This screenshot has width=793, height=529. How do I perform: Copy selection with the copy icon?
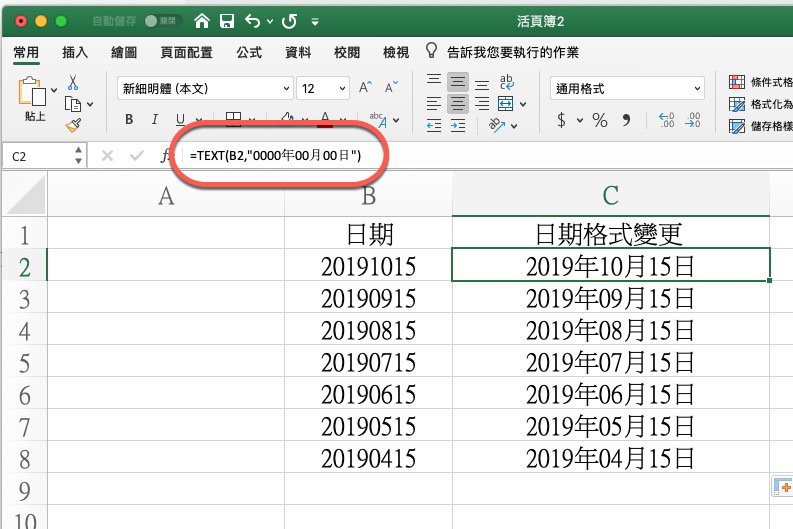[73, 104]
